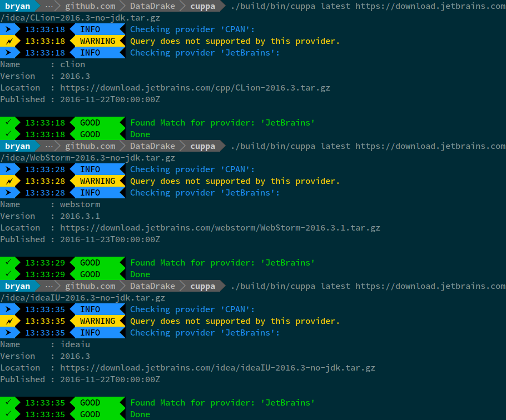The width and height of the screenshot is (506, 420).
Task: Click 'DataDrake' prompt segment above the ideaIU path
Action: coord(153,286)
